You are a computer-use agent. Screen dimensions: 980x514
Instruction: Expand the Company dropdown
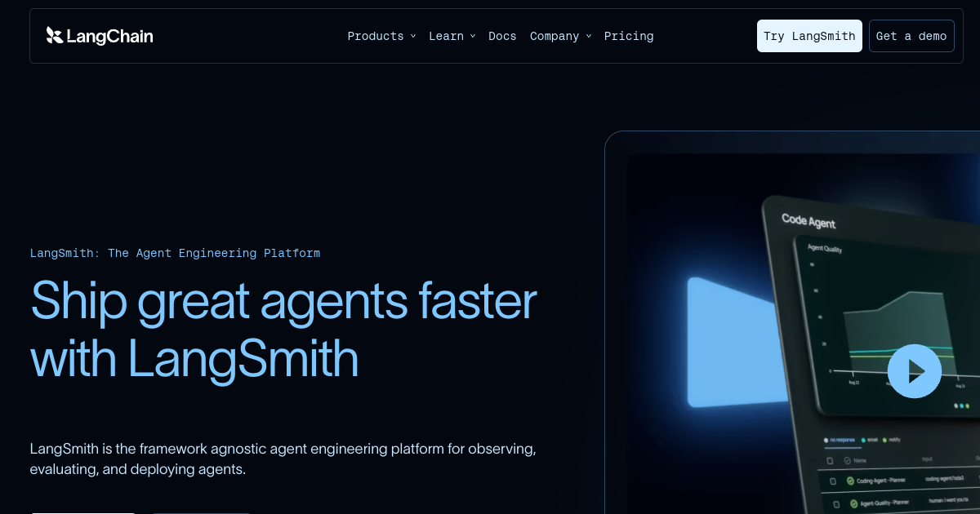(560, 36)
